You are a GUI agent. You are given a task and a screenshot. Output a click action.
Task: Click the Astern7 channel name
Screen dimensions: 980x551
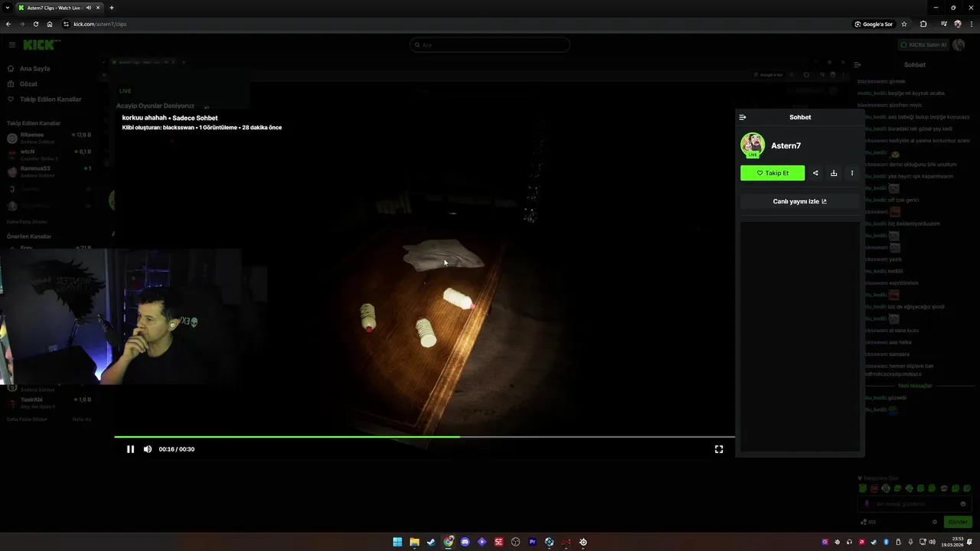click(786, 145)
